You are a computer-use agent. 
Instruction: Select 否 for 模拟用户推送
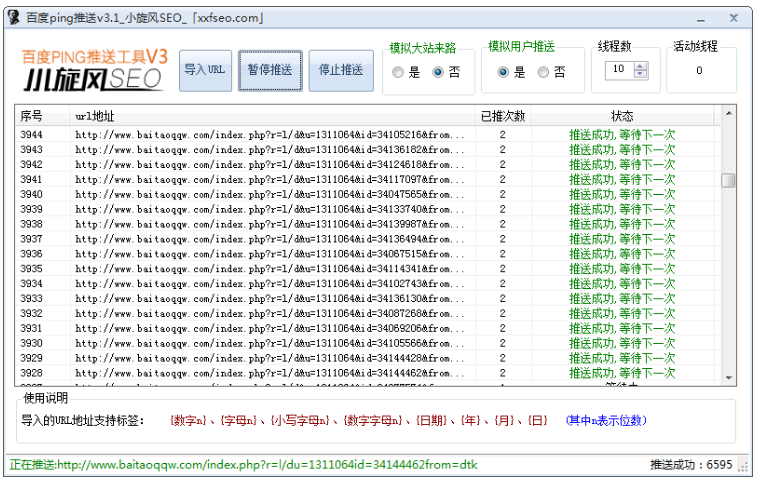[x=543, y=73]
